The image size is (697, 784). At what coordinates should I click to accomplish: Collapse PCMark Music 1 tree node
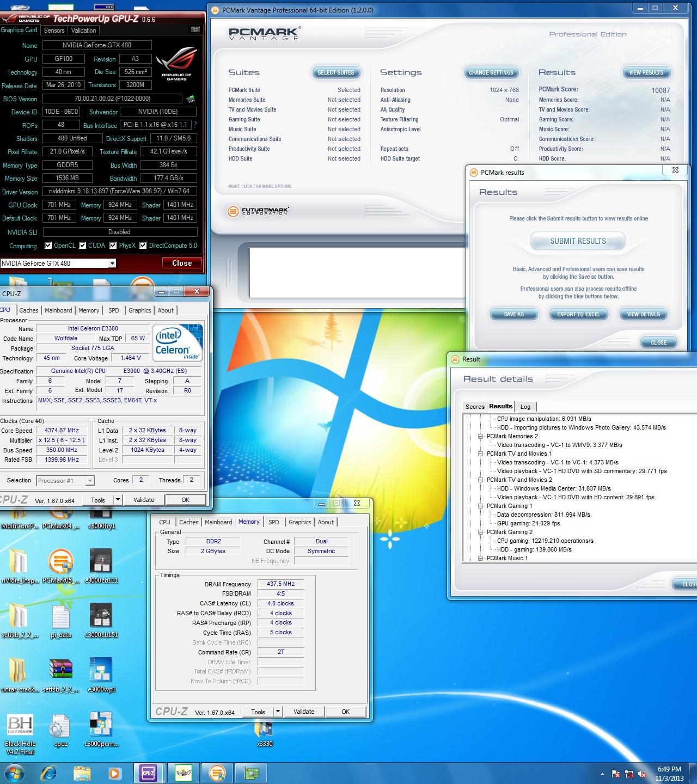pos(481,558)
